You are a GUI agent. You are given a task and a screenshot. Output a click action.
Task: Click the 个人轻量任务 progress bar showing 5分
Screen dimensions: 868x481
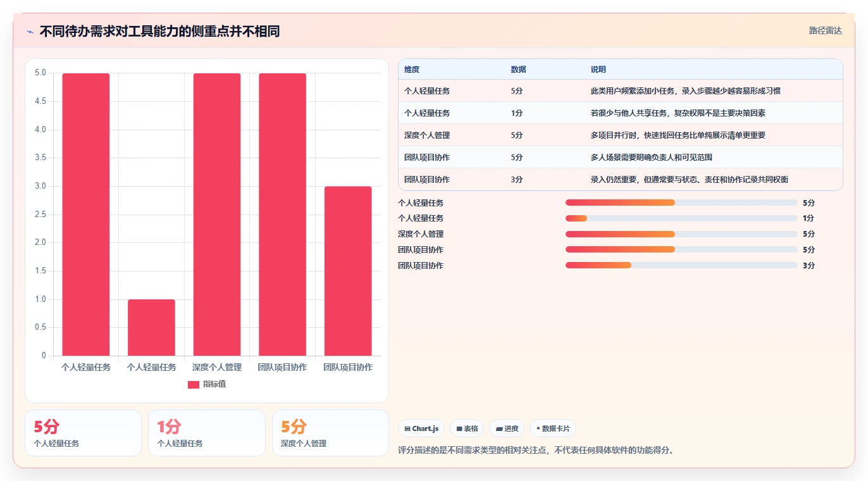[681, 203]
